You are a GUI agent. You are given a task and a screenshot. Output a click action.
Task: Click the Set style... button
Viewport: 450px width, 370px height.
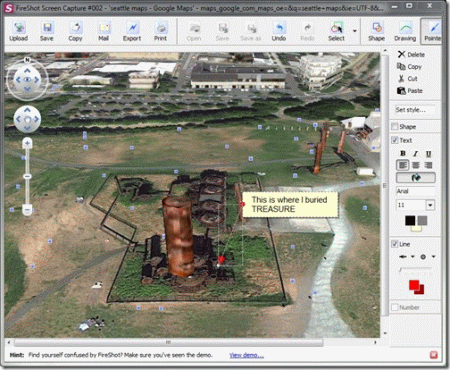click(414, 110)
